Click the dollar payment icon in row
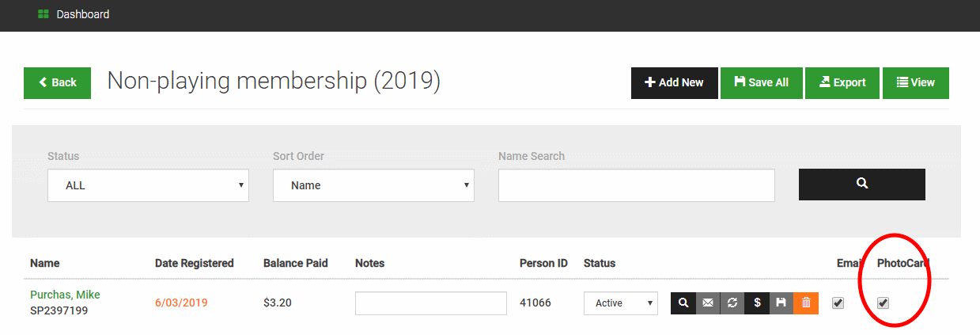 pos(757,303)
